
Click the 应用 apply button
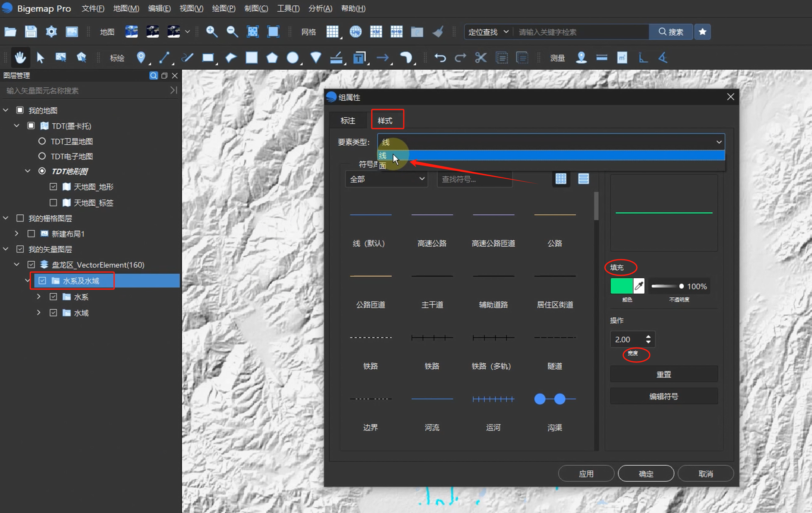(586, 474)
